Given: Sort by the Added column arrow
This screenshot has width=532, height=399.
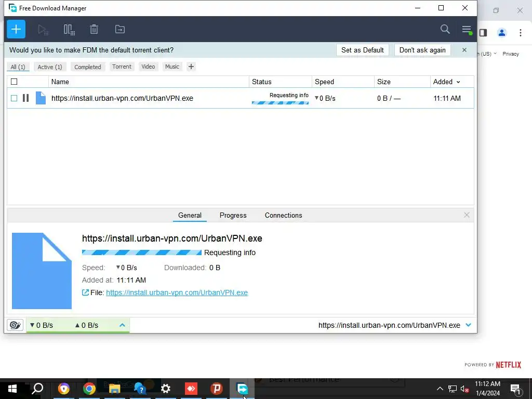Looking at the screenshot, I should tap(458, 82).
